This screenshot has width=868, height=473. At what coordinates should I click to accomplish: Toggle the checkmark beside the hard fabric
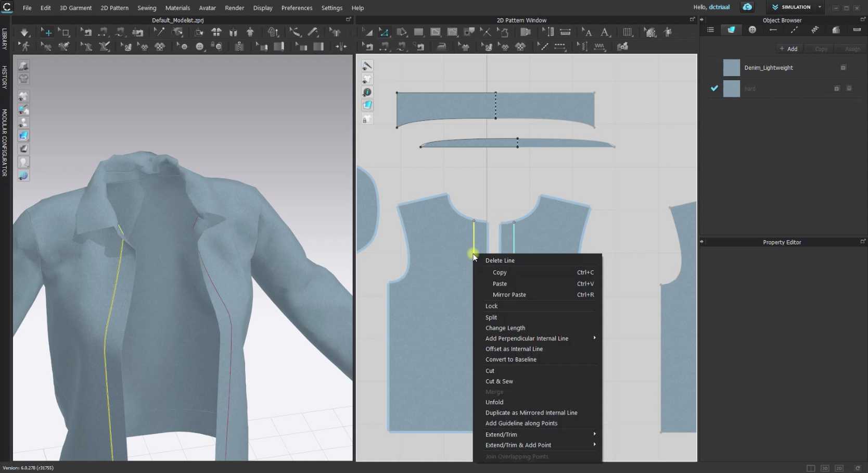(714, 89)
